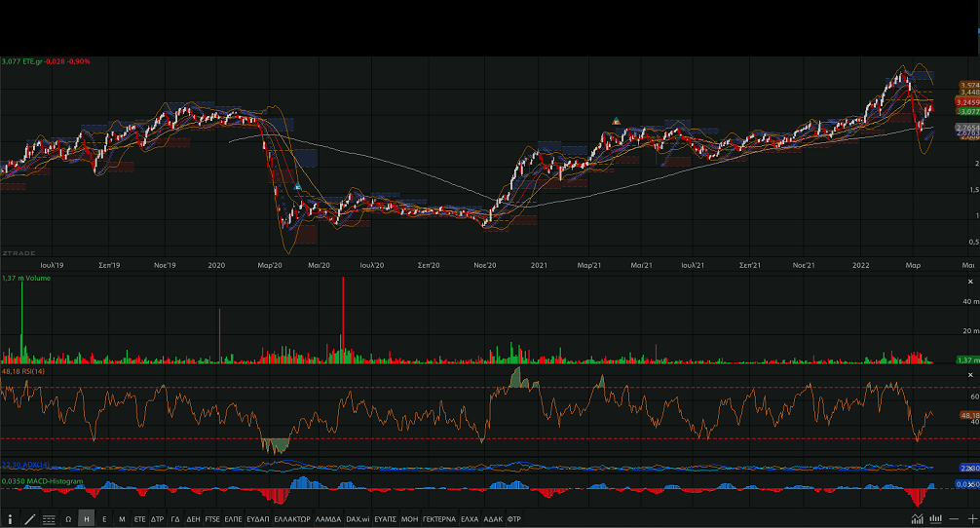Click the bar chart type icon
The width and height of the screenshot is (980, 528).
tap(936, 519)
